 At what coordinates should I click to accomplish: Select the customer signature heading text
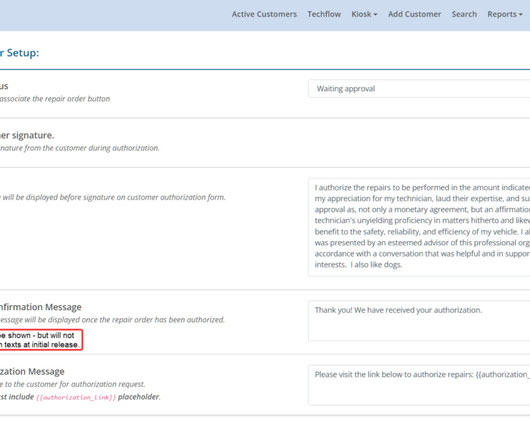(x=27, y=135)
